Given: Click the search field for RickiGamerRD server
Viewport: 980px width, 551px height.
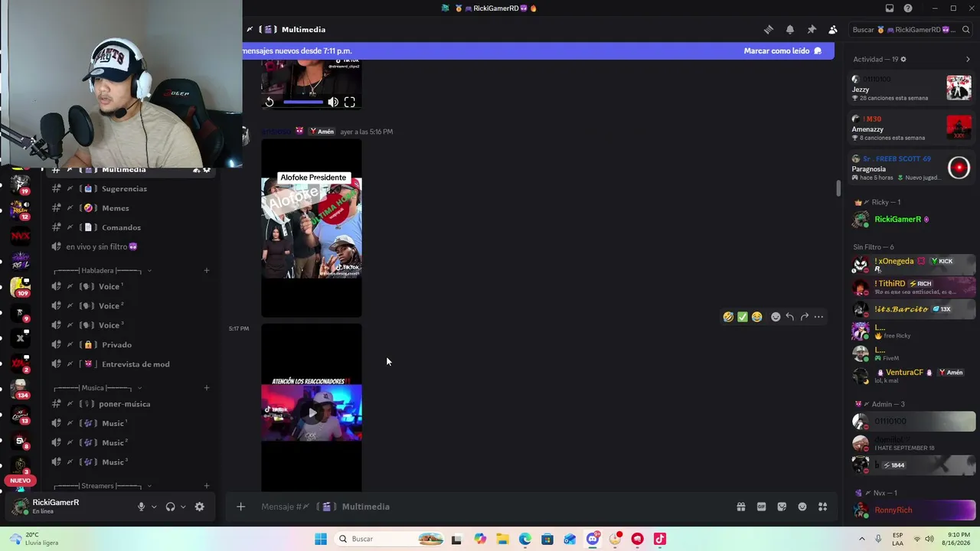Looking at the screenshot, I should pyautogui.click(x=911, y=30).
